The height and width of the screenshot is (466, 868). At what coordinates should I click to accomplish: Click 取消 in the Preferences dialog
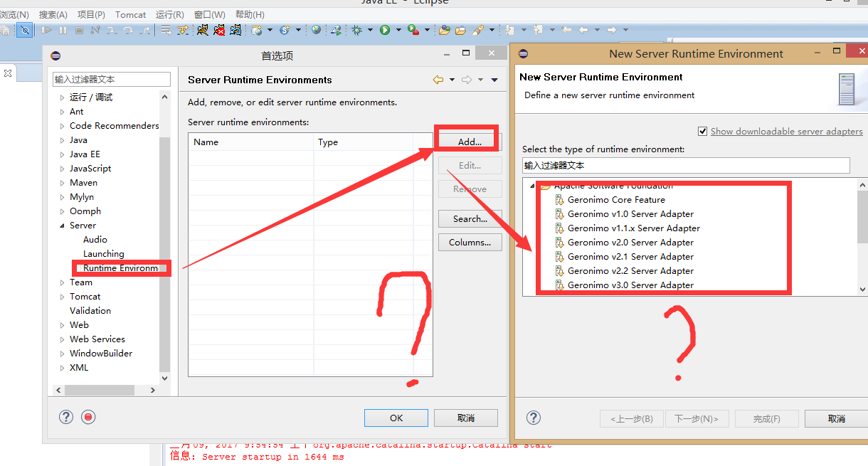tap(466, 418)
